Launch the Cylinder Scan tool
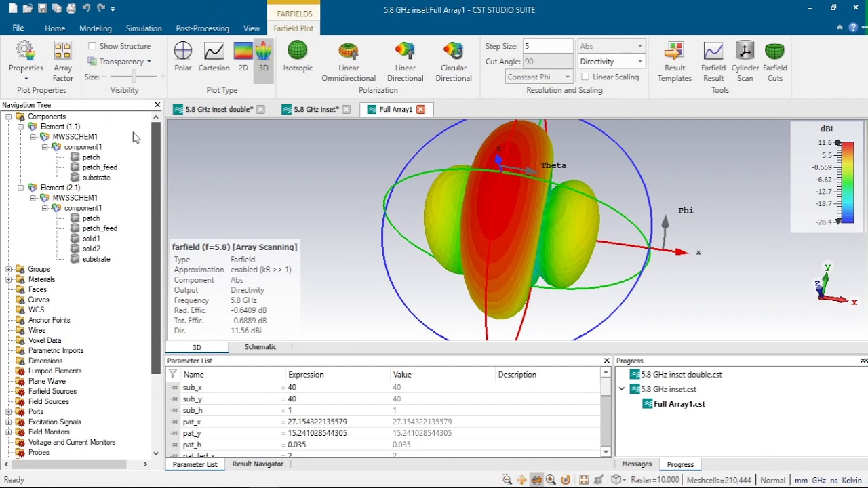 [745, 61]
